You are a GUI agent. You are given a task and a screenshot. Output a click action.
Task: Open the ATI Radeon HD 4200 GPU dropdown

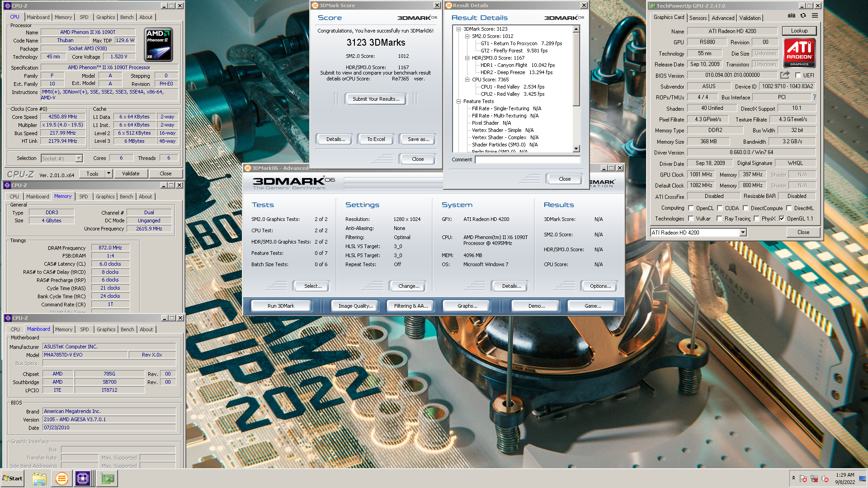[743, 233]
